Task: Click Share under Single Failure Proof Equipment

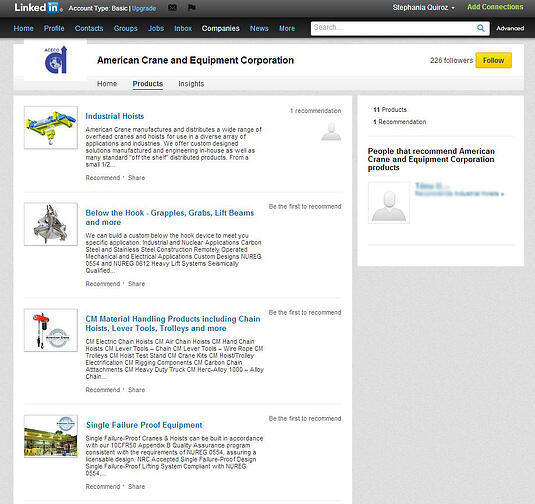Action: pos(136,487)
